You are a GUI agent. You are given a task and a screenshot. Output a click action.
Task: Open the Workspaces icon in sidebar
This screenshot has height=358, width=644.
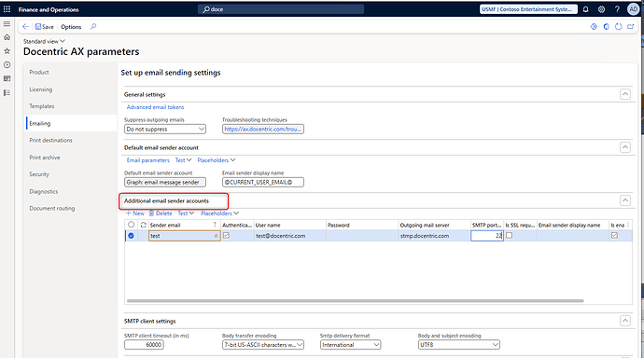tap(7, 78)
